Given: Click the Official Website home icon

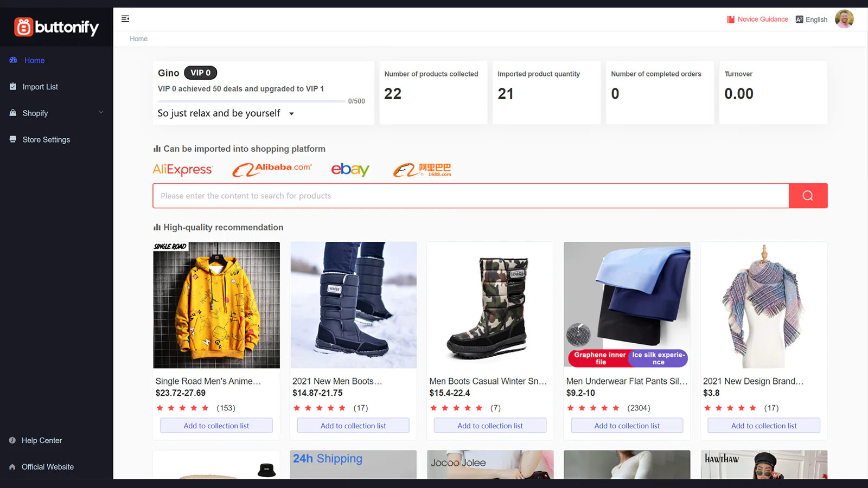Looking at the screenshot, I should [12, 467].
